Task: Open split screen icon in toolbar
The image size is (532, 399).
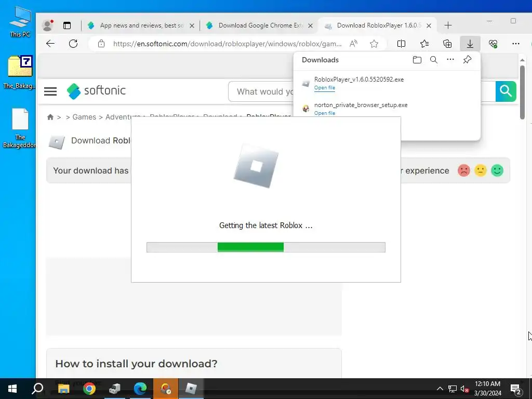Action: (x=401, y=44)
